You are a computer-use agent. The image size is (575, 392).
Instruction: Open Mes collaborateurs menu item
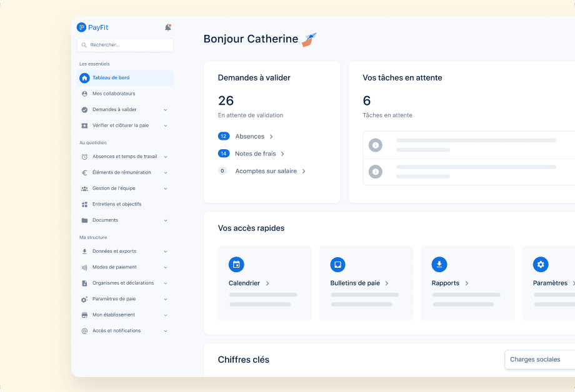coord(125,94)
